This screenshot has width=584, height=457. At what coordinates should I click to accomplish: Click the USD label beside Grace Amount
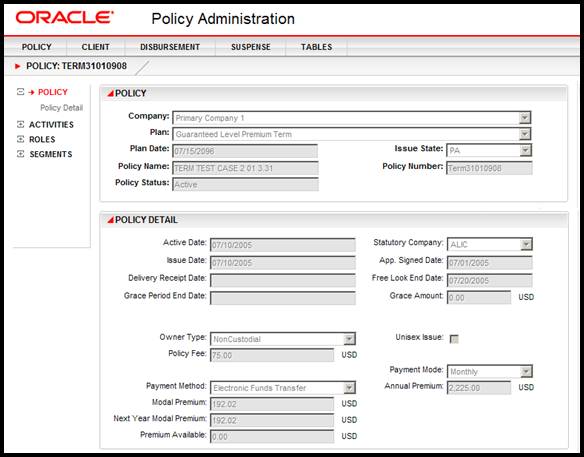[526, 297]
